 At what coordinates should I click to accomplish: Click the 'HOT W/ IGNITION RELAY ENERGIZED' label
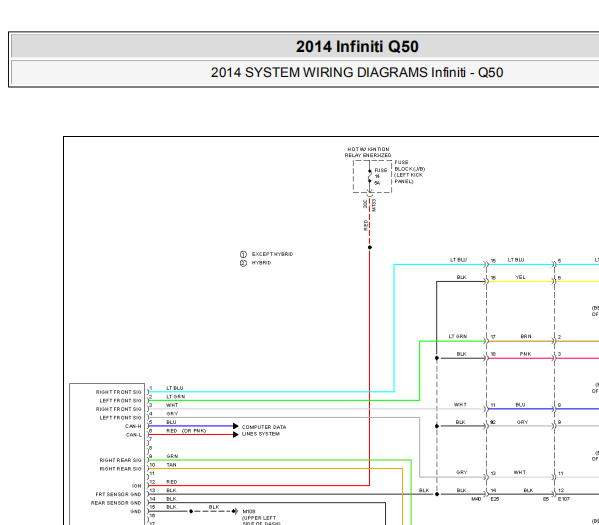pyautogui.click(x=368, y=152)
